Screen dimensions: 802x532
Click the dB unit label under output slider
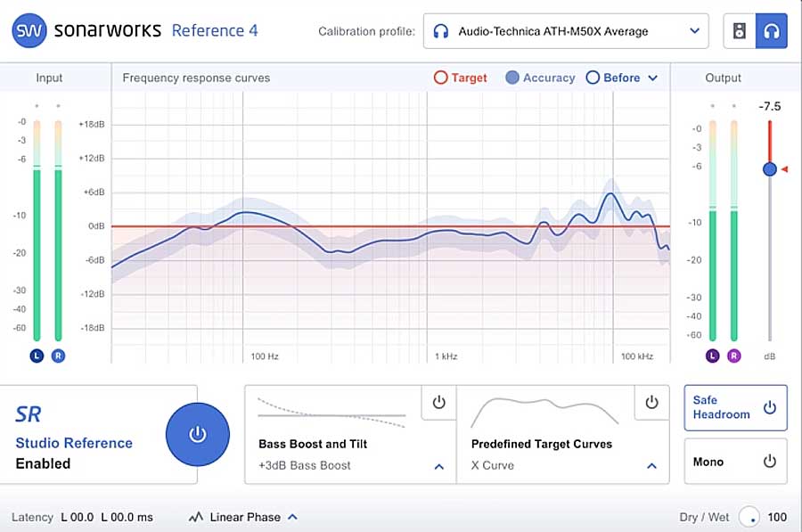(x=770, y=356)
